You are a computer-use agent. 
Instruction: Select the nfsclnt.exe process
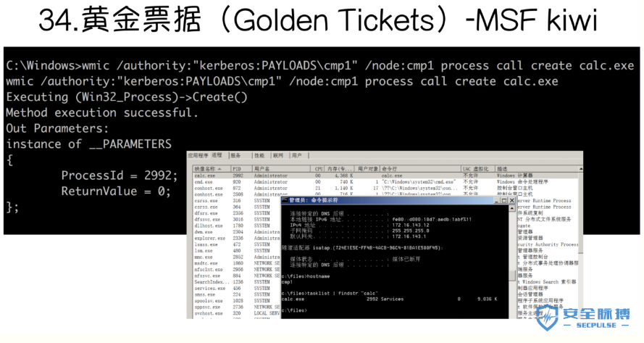237,269
